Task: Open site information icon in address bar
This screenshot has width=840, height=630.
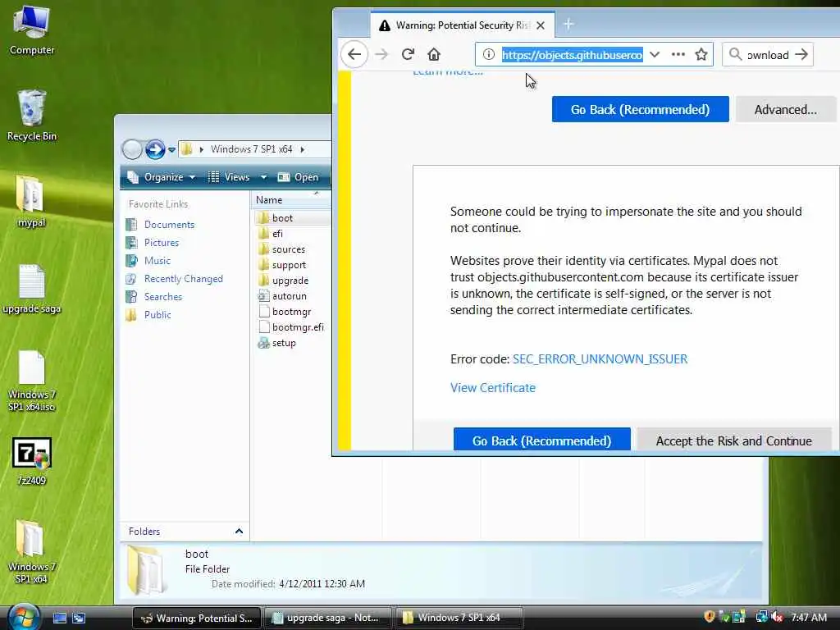Action: [488, 55]
